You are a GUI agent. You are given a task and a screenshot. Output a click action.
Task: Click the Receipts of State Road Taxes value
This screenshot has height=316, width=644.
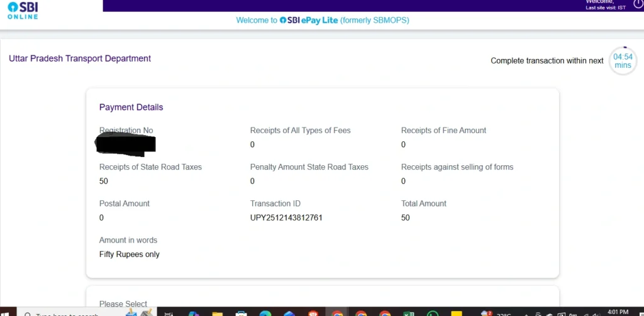point(104,182)
